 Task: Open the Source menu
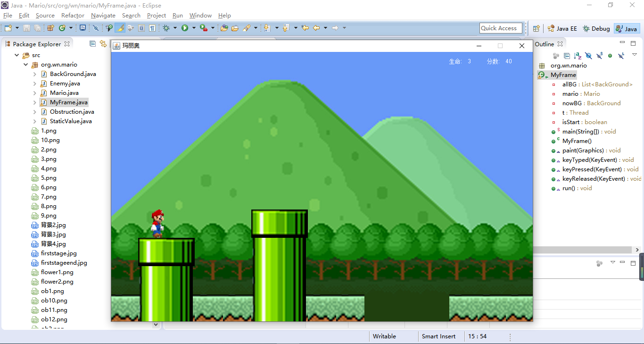point(45,16)
